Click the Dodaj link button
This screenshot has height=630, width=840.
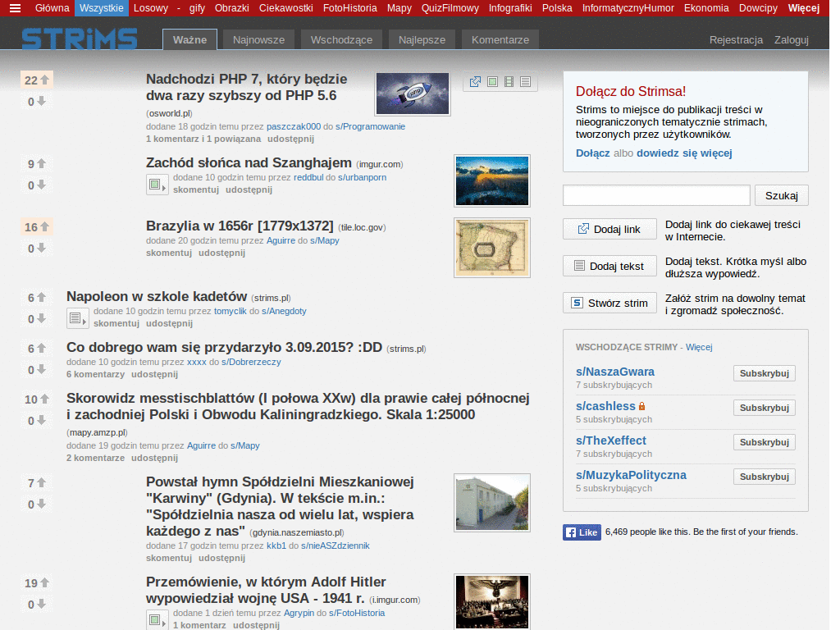pos(609,230)
